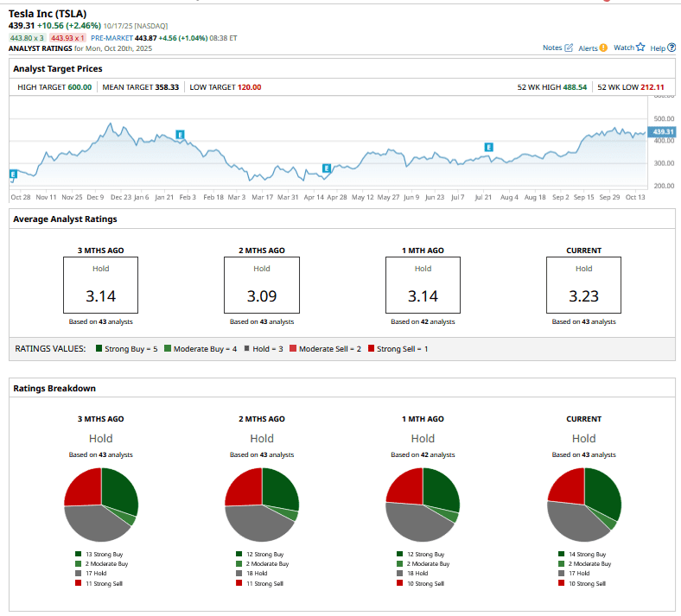Click the earnings marker near Oct 28
The width and height of the screenshot is (681, 616).
[13, 175]
